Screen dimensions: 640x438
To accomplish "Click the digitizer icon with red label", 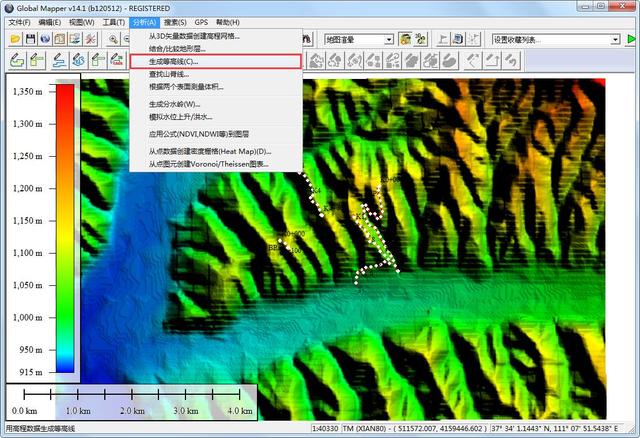I will coord(117,61).
